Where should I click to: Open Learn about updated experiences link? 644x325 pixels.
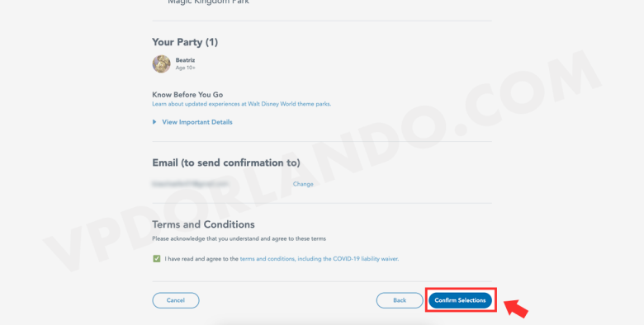241,104
